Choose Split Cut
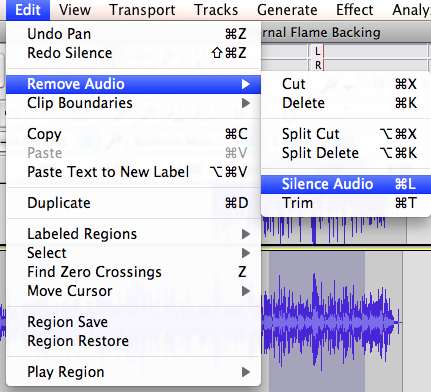This screenshot has height=392, width=431. (x=346, y=134)
